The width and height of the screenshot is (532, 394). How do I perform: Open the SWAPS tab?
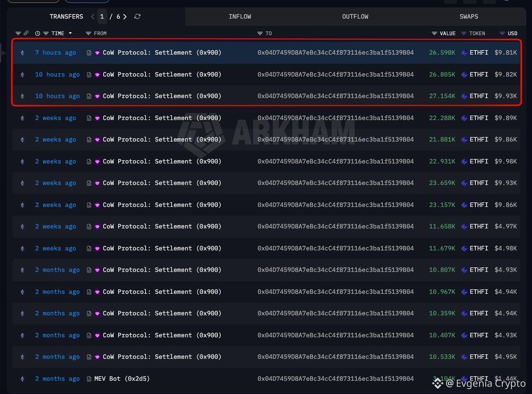(469, 17)
